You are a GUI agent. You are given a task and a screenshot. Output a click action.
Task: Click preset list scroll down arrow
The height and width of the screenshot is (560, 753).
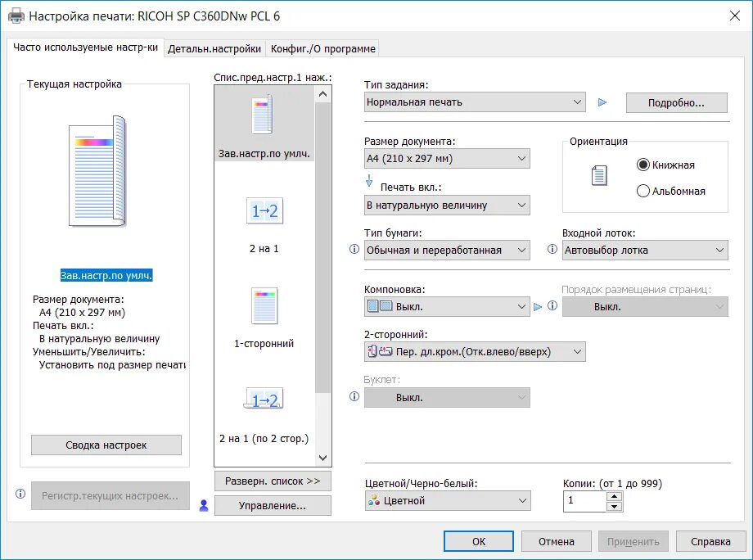(x=322, y=458)
